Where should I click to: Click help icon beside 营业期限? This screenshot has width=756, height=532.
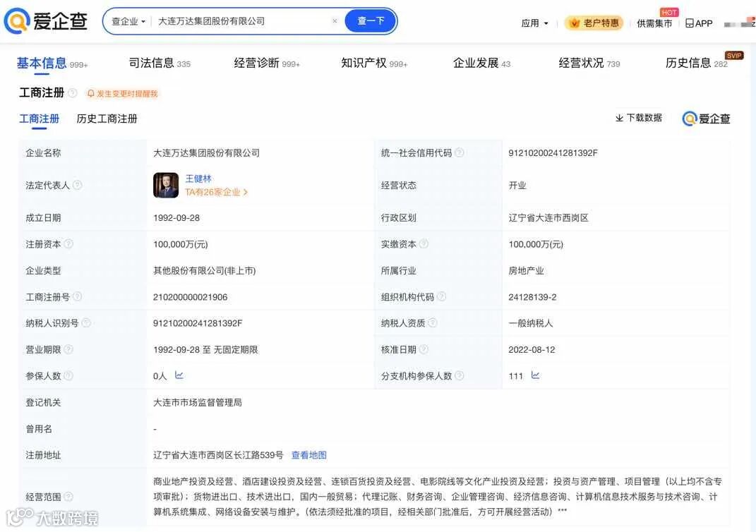coord(68,349)
